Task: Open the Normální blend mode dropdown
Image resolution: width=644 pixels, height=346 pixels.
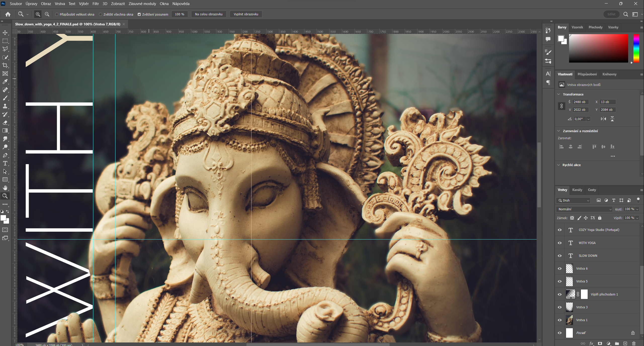Action: (x=584, y=209)
